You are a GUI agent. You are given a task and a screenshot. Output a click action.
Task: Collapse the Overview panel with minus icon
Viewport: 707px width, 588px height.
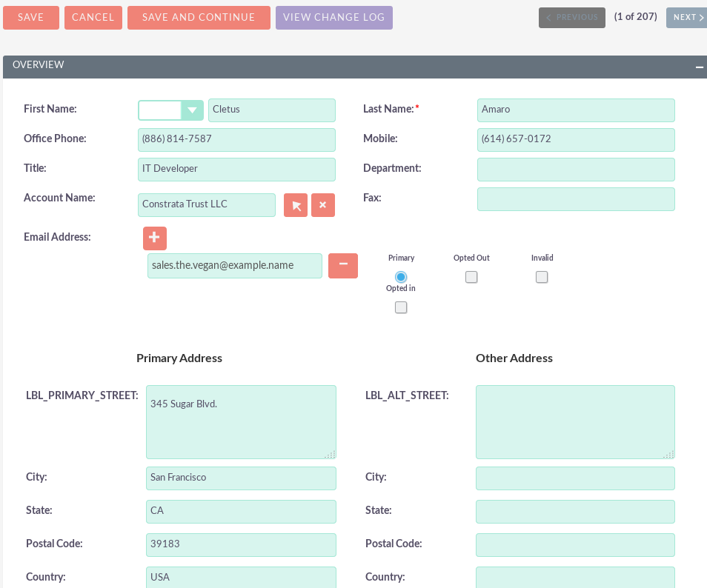click(699, 67)
